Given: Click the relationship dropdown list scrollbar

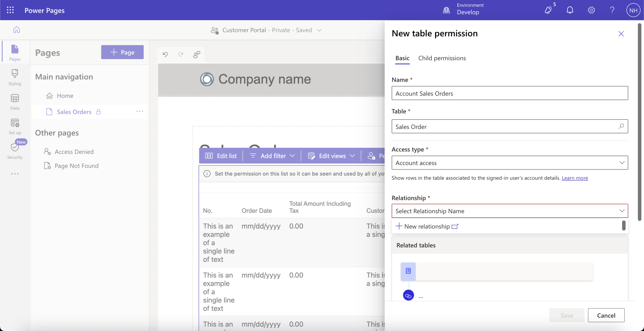Looking at the screenshot, I should (x=623, y=226).
